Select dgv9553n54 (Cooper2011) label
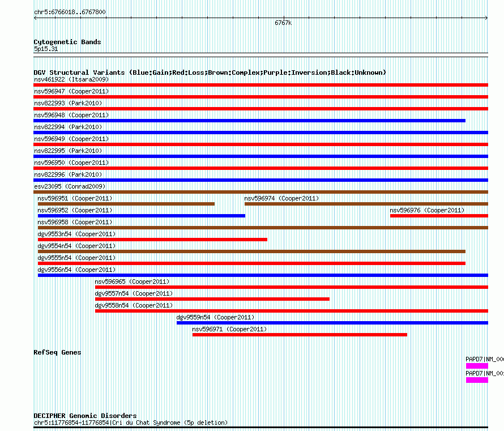The width and height of the screenshot is (504, 431). [x=76, y=234]
